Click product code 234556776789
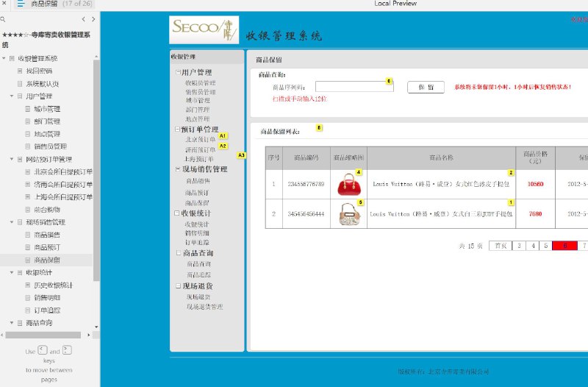The width and height of the screenshot is (588, 387). 306,185
